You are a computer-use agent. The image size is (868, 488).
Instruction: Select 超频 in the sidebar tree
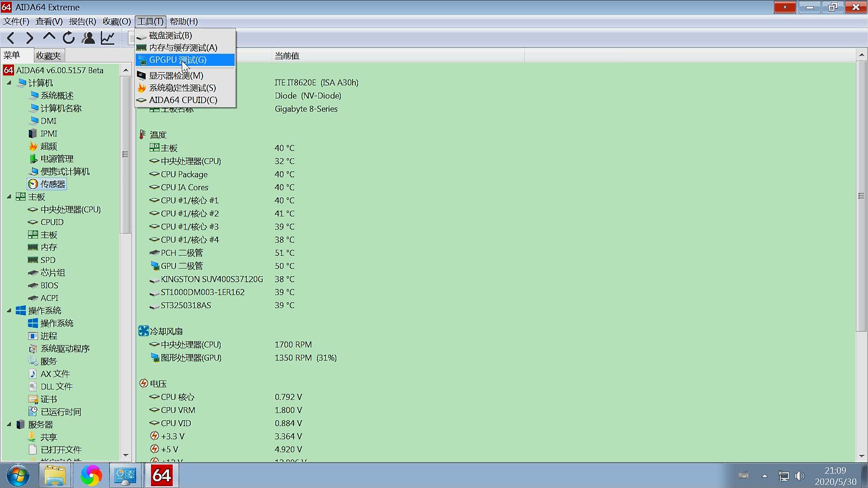(49, 146)
